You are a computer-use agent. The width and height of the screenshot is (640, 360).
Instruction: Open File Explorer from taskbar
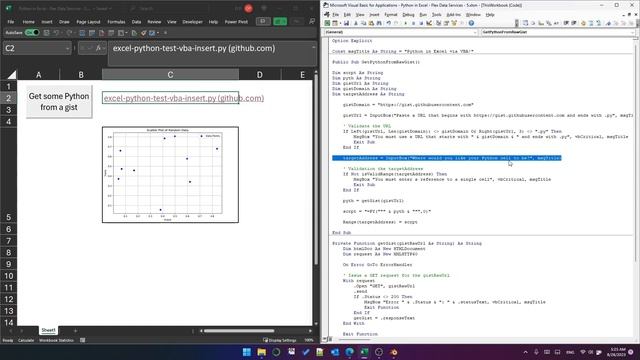[x=261, y=352]
